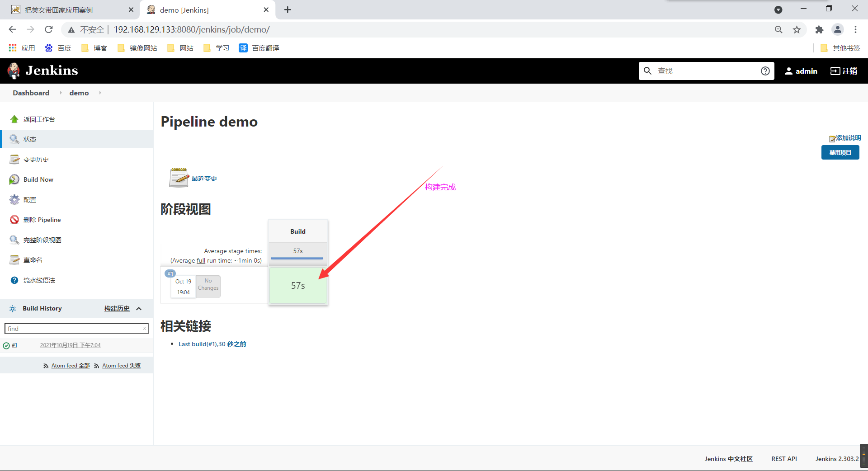Select Build Now in sidebar

38,179
